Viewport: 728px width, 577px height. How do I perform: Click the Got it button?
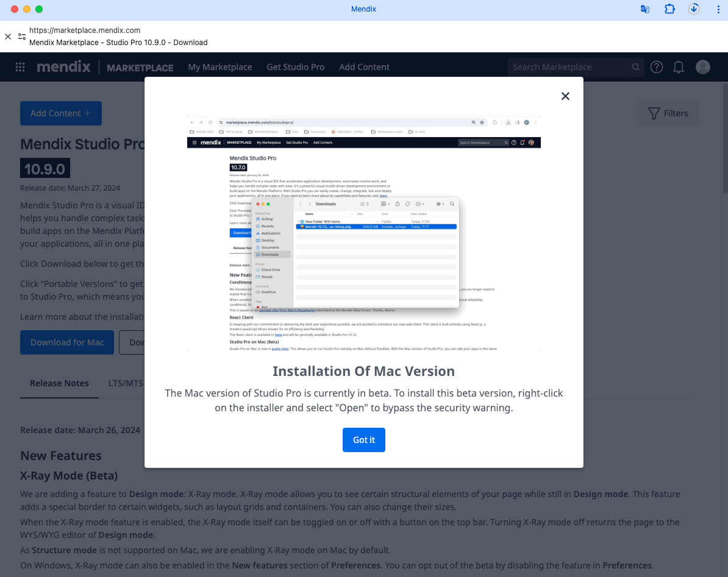tap(363, 440)
